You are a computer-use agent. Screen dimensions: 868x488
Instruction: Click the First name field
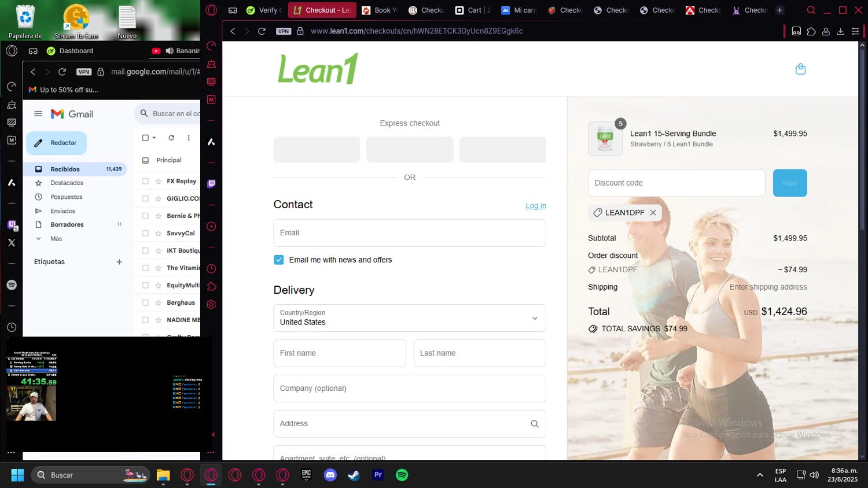point(340,353)
